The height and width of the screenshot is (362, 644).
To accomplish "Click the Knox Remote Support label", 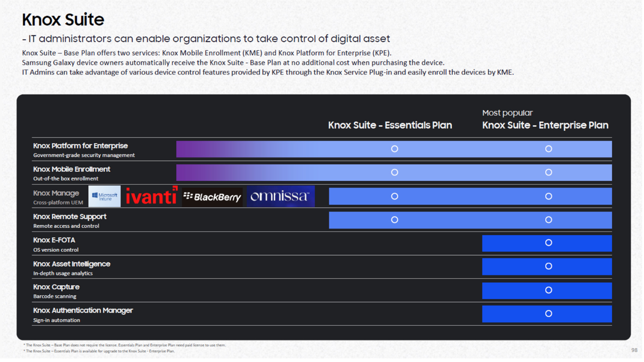I will point(69,217).
